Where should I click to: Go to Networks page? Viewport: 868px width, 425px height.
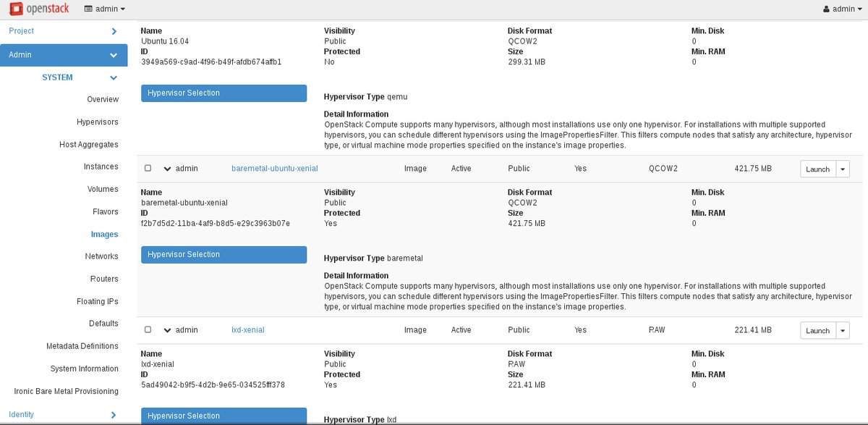[102, 256]
